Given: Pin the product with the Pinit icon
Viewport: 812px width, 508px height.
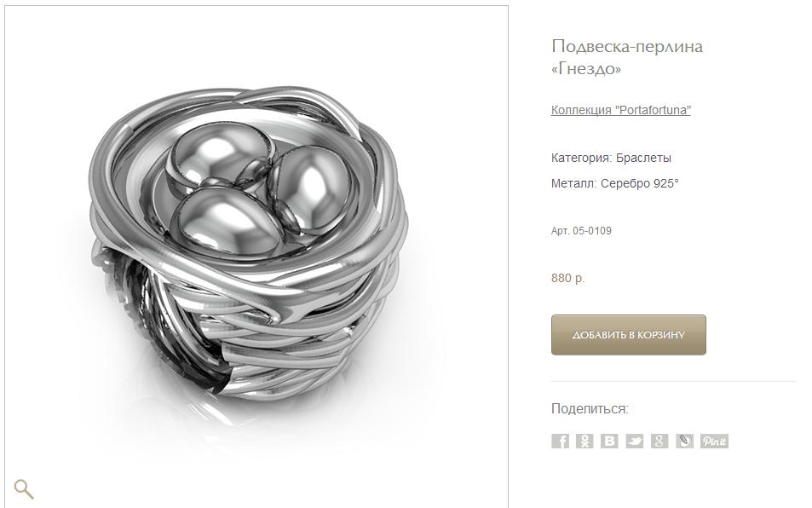Looking at the screenshot, I should tap(715, 442).
